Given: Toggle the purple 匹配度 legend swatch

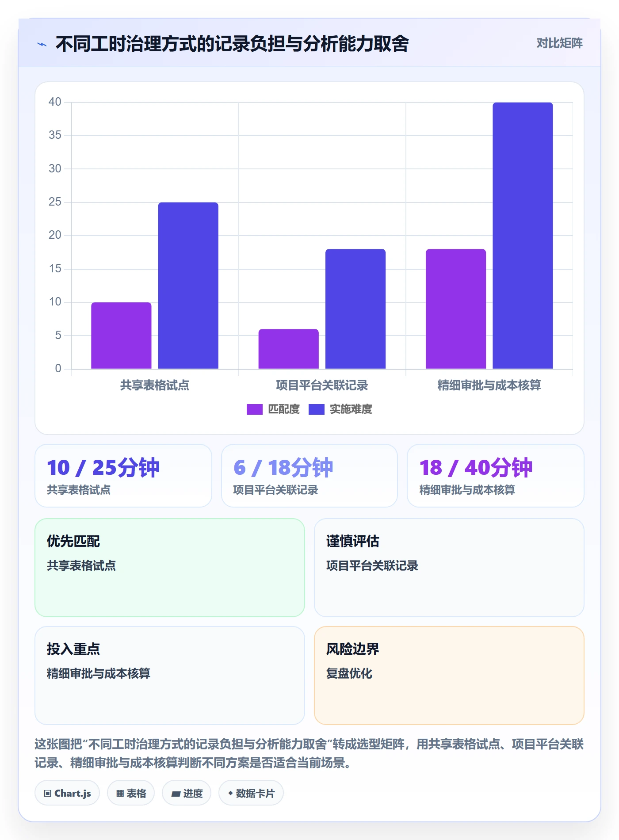Looking at the screenshot, I should [255, 409].
